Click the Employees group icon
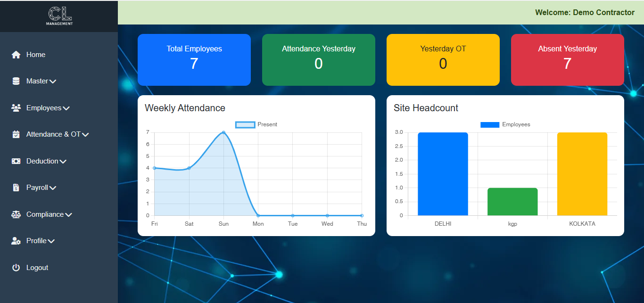The height and width of the screenshot is (303, 644). [x=16, y=108]
